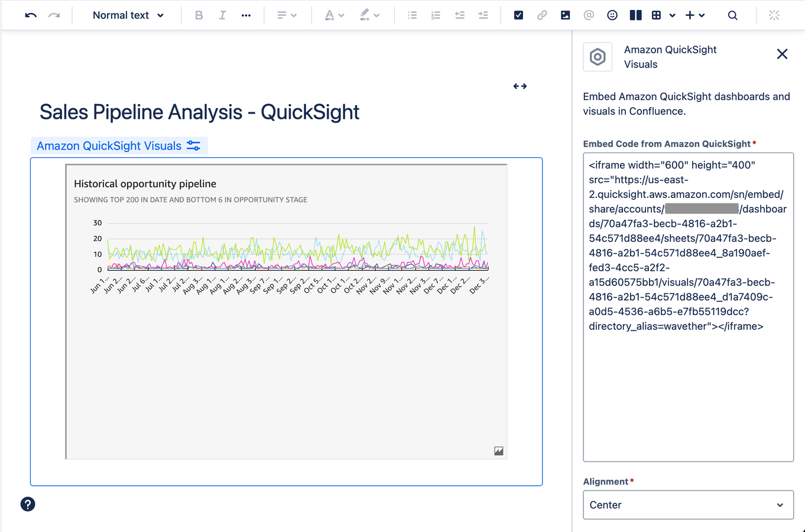Image resolution: width=805 pixels, height=532 pixels.
Task: Mention a user with the @ icon
Action: point(589,15)
